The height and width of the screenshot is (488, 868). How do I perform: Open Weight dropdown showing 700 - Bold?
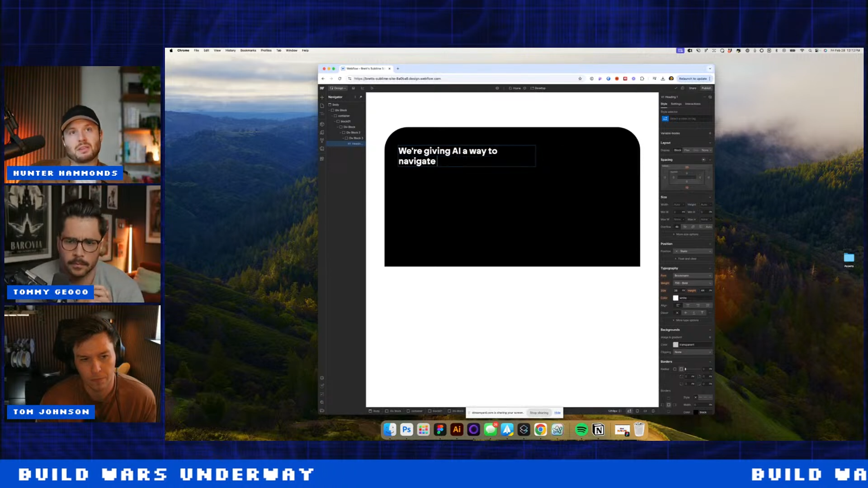coord(693,283)
